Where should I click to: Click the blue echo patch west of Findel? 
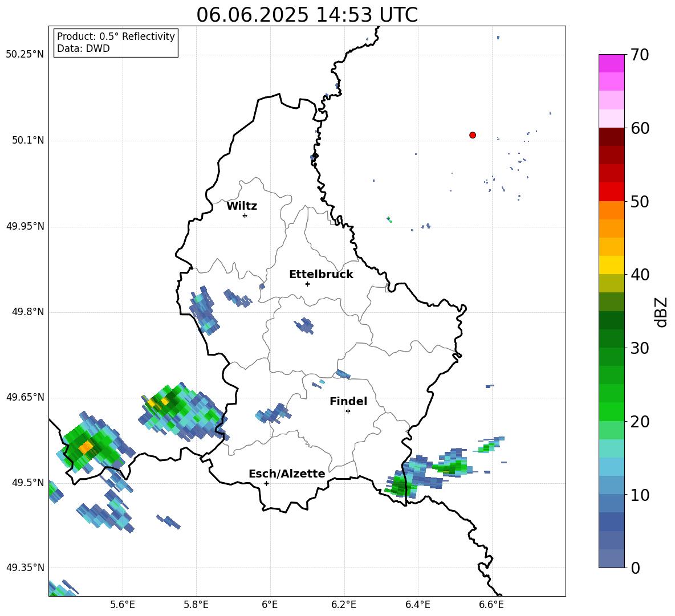pos(273,414)
